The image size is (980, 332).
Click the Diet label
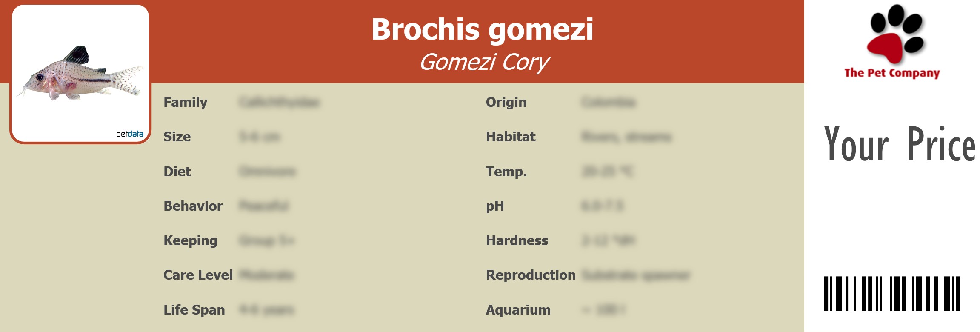coord(177,172)
